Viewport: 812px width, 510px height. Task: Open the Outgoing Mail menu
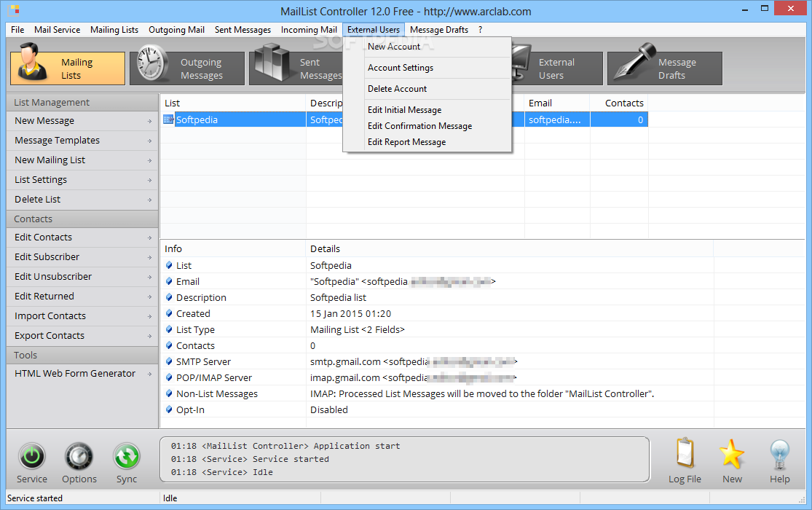(176, 30)
